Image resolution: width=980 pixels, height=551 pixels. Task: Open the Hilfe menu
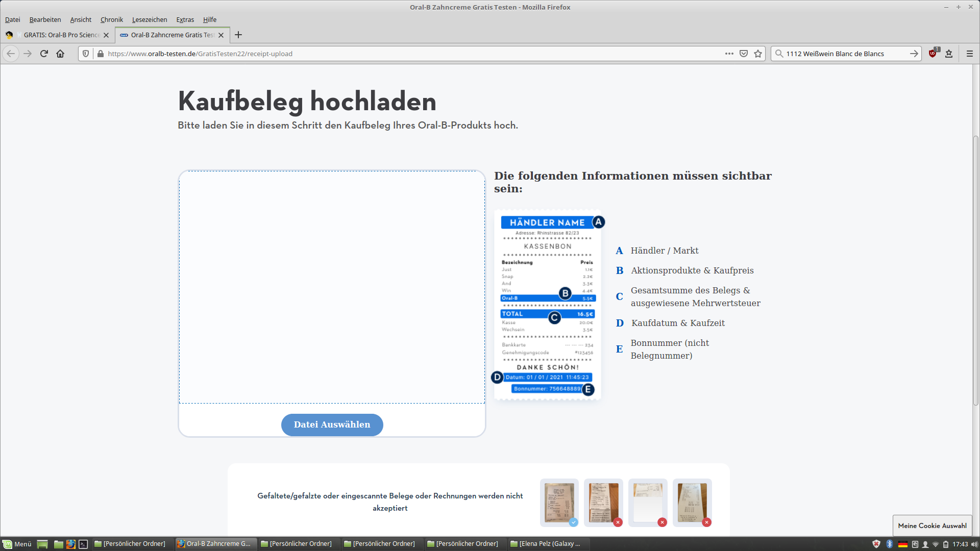[x=210, y=19]
